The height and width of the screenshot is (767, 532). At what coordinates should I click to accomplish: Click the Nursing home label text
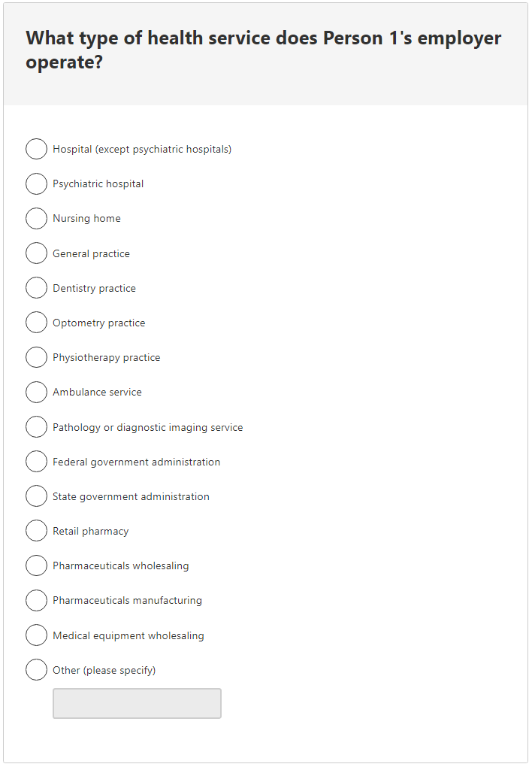click(86, 218)
